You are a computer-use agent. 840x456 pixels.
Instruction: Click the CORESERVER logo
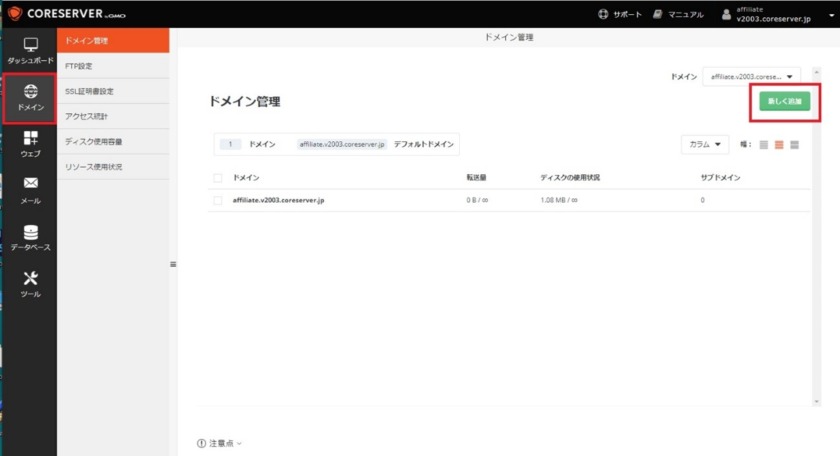(67, 13)
